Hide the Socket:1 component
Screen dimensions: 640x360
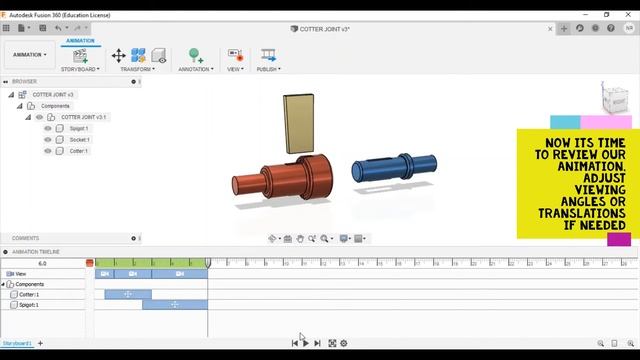48,140
